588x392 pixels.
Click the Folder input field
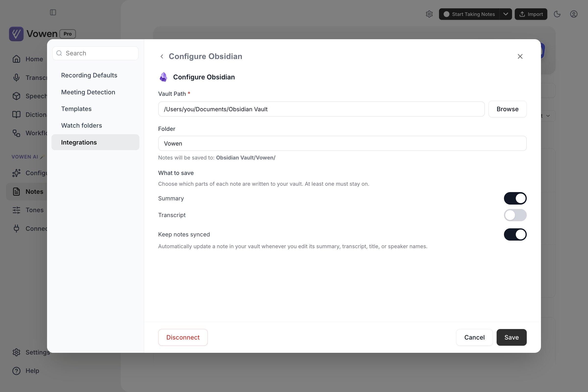tap(342, 144)
